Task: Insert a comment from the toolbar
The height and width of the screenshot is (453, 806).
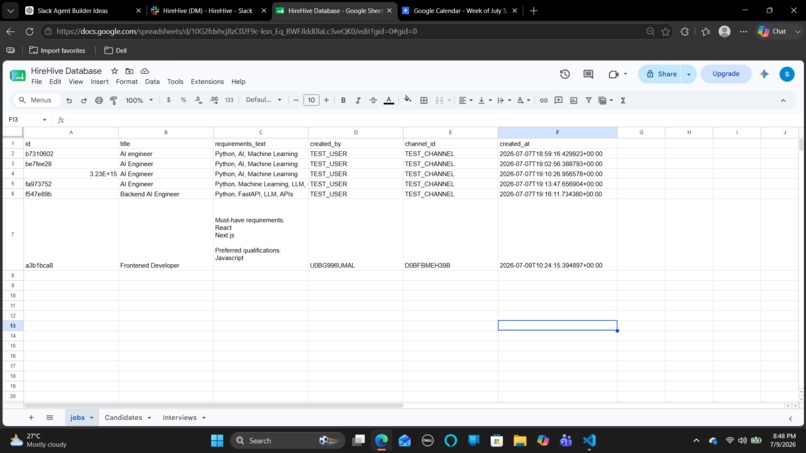Action: click(x=558, y=100)
